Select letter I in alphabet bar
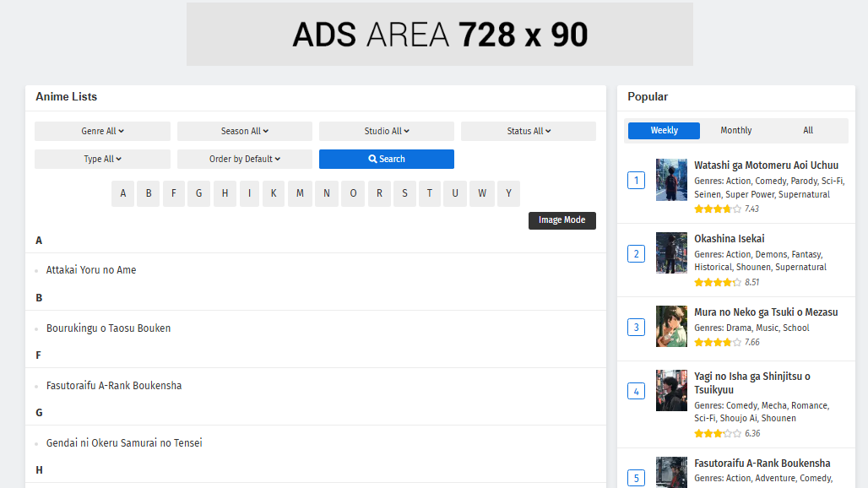This screenshot has height=488, width=868. [250, 193]
